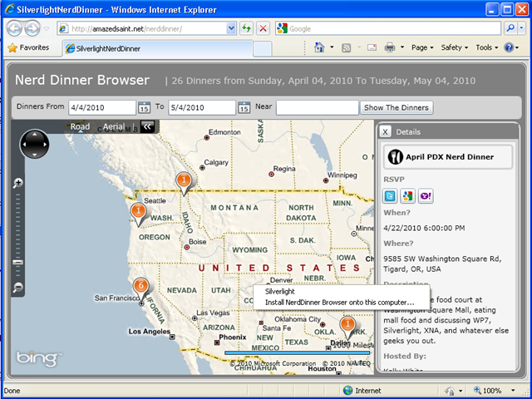RSVP with the Twitter icon
This screenshot has width=532, height=399.
[x=391, y=196]
